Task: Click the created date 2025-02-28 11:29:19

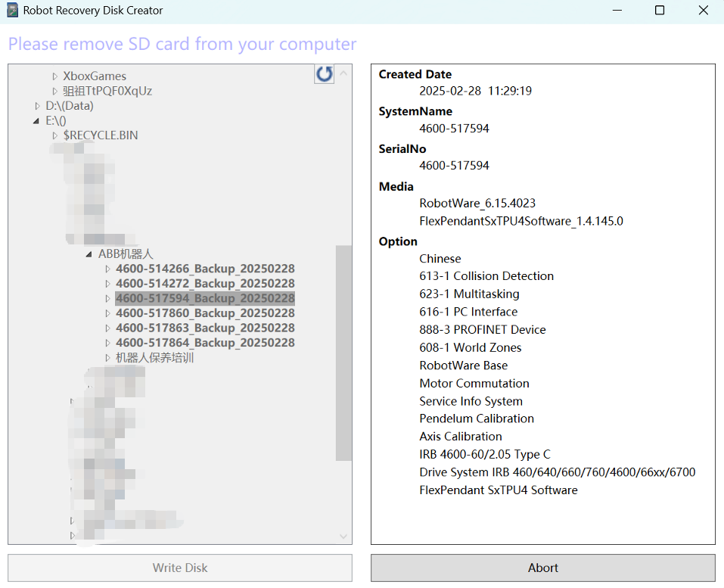Action: pyautogui.click(x=476, y=91)
